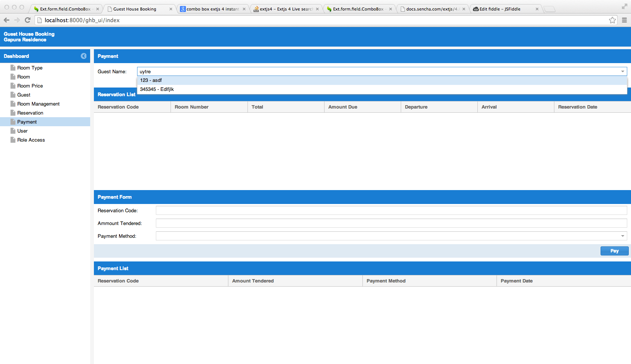This screenshot has height=364, width=631.
Task: Reload the page with refresh icon
Action: [27, 20]
